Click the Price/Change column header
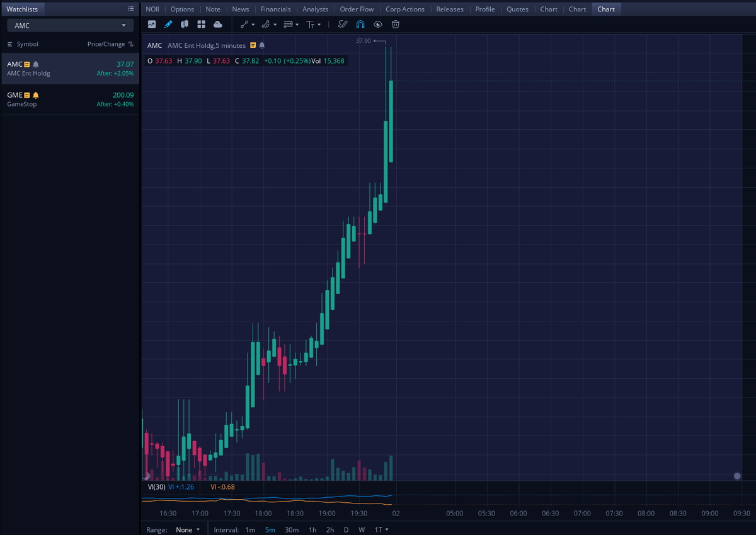This screenshot has width=756, height=535. click(106, 44)
